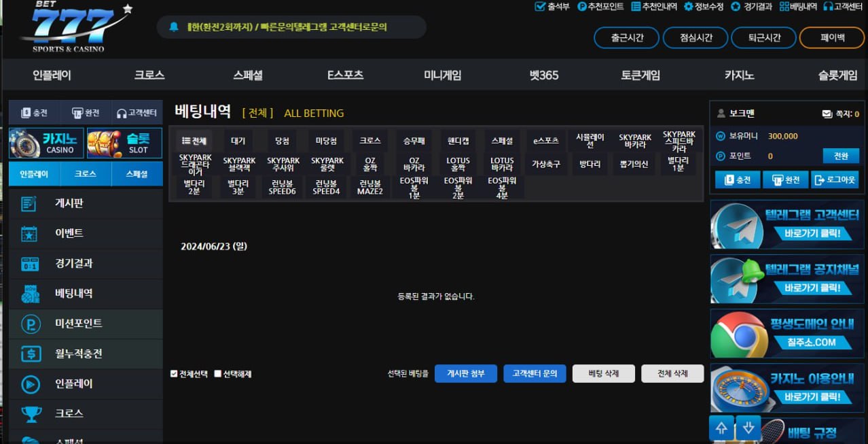Toggle the 선택해제 checkbox
The image size is (868, 444).
tap(218, 373)
